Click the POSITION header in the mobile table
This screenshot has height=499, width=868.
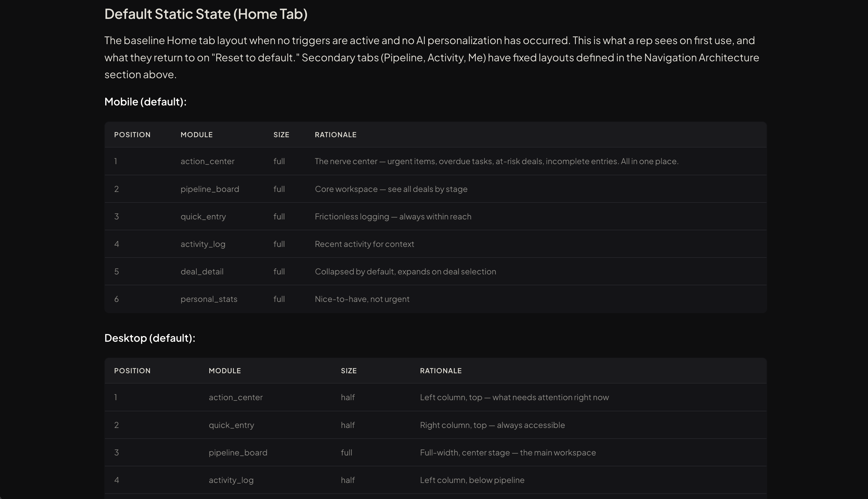(x=132, y=135)
